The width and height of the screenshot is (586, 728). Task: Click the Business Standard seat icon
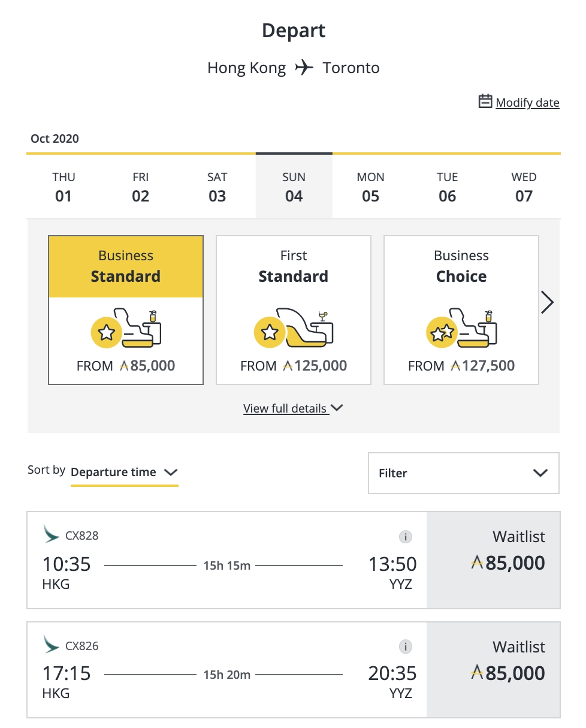pos(126,329)
